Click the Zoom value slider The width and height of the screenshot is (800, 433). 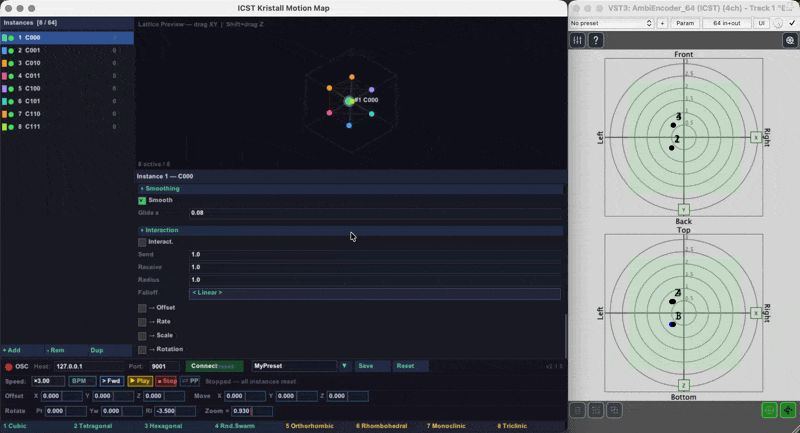(252, 411)
